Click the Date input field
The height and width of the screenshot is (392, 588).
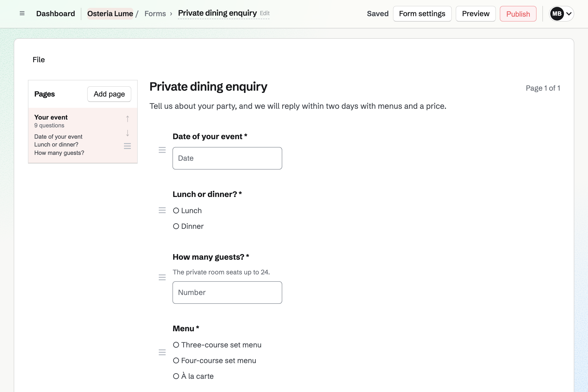[227, 158]
